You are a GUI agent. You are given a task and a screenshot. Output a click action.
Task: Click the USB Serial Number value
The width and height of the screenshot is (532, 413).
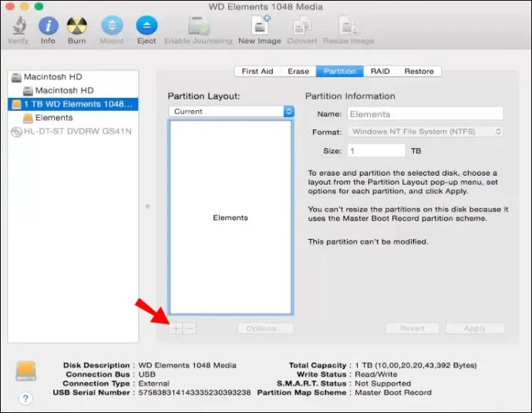194,393
